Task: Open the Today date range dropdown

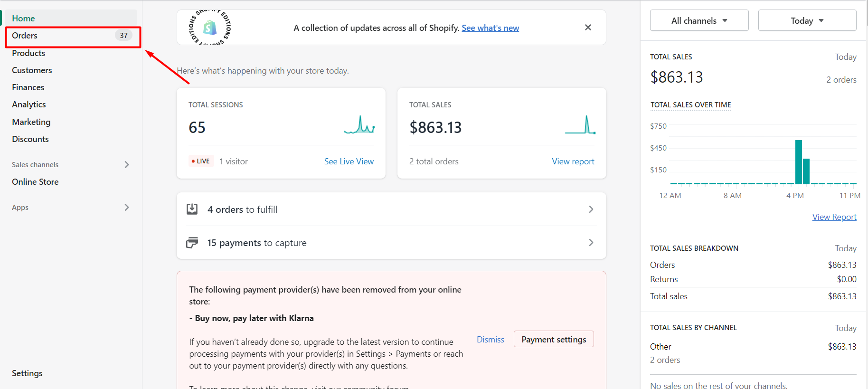Action: point(807,20)
